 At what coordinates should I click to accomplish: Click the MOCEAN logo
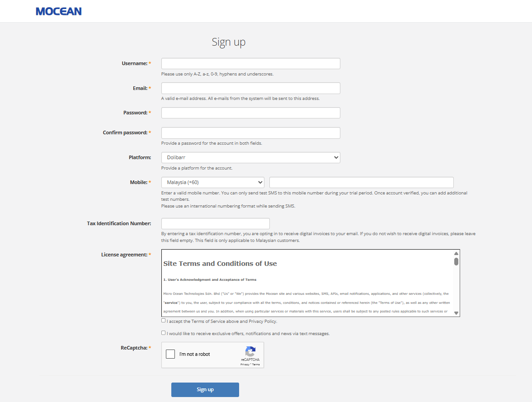point(59,11)
